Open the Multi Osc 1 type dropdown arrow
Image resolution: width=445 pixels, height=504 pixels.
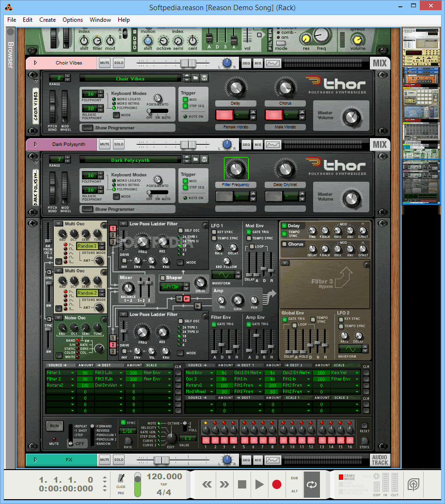pyautogui.click(x=59, y=224)
